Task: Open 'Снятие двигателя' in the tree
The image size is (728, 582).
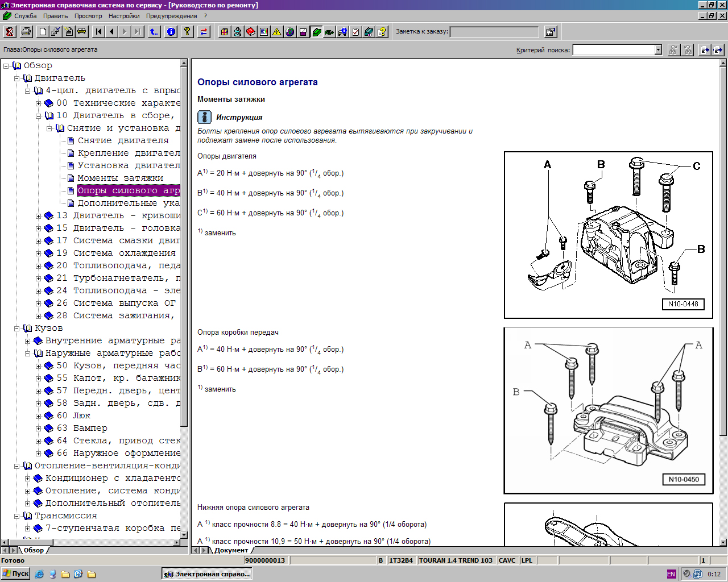Action: pos(123,140)
